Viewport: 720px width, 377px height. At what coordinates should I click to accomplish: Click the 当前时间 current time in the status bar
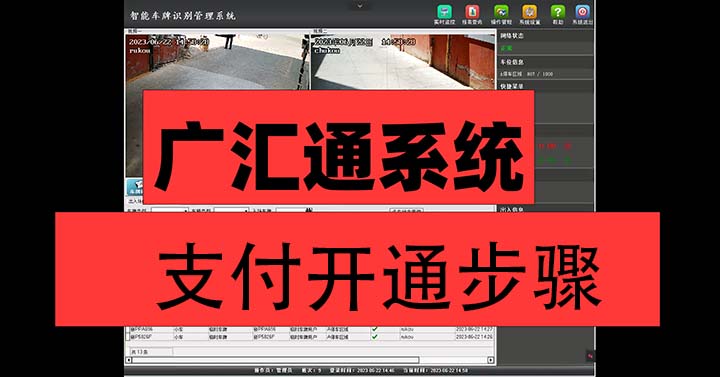tap(435, 370)
